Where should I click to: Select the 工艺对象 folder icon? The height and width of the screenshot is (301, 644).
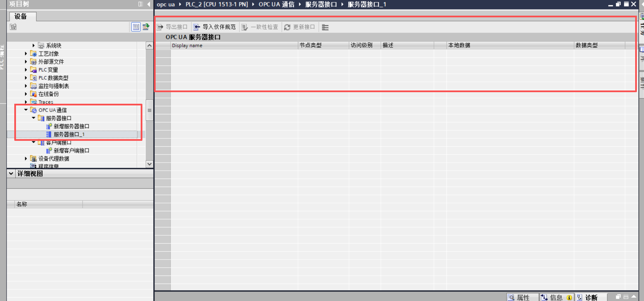pos(33,53)
